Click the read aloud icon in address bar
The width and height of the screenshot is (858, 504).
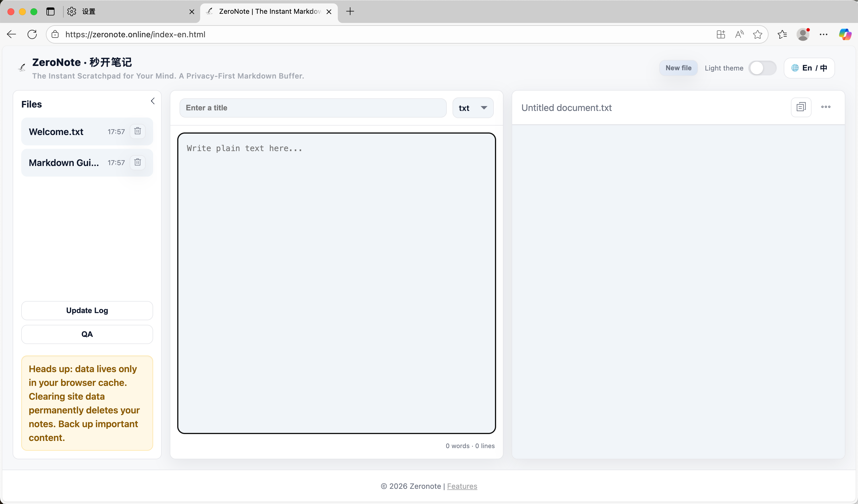739,34
